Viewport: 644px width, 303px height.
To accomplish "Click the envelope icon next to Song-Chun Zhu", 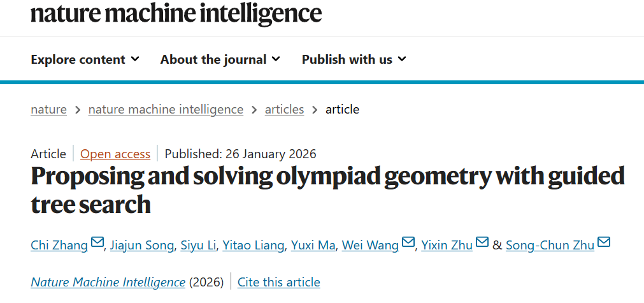I will [x=604, y=243].
